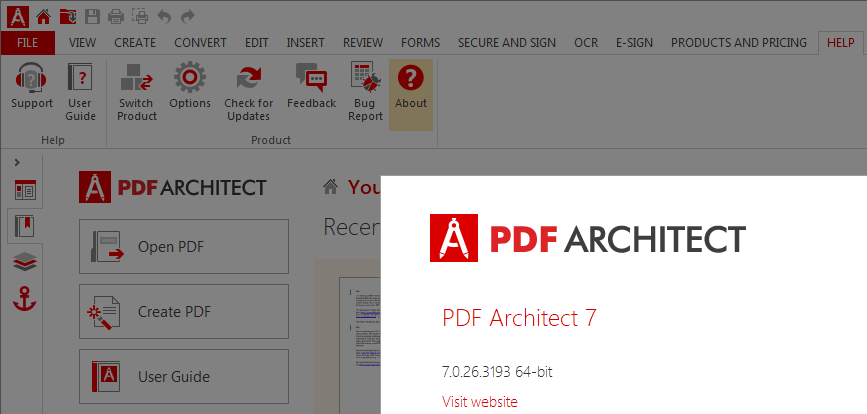Undo last action with arrow icon

pyautogui.click(x=164, y=17)
